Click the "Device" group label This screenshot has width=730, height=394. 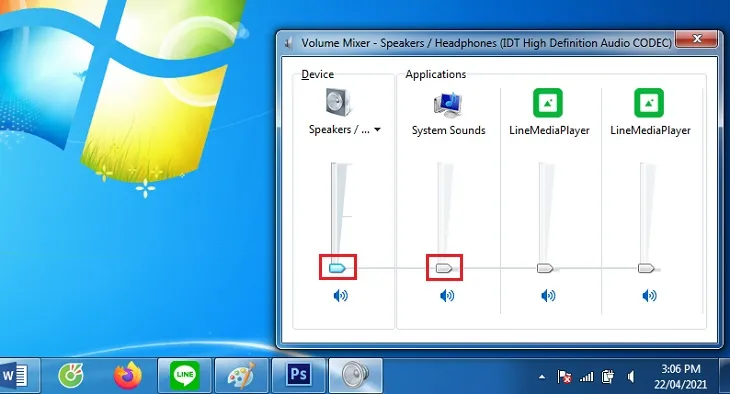(x=318, y=75)
